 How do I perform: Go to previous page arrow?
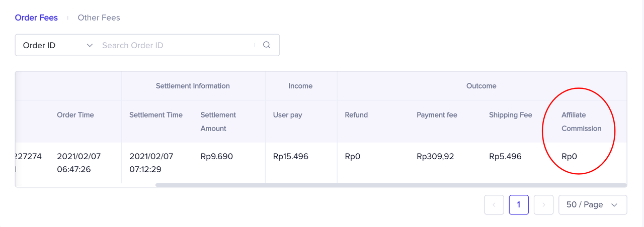point(494,205)
